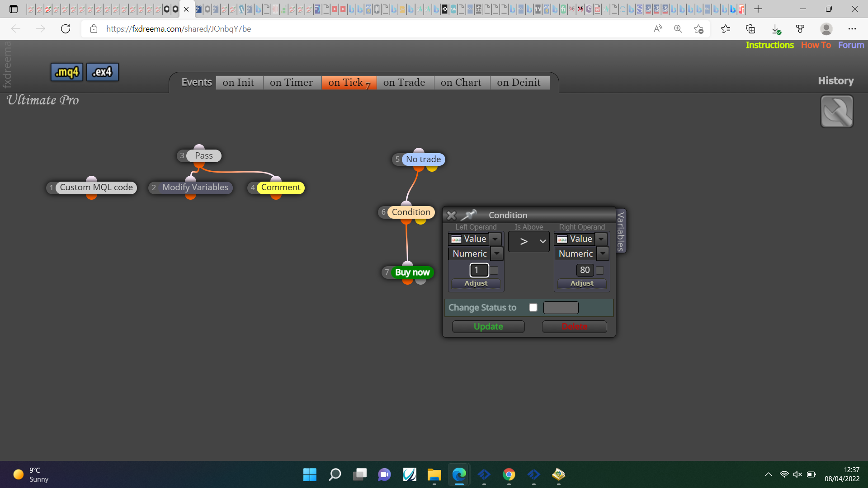The width and height of the screenshot is (868, 488).
Task: Select the on Tick event tab
Action: tap(349, 83)
